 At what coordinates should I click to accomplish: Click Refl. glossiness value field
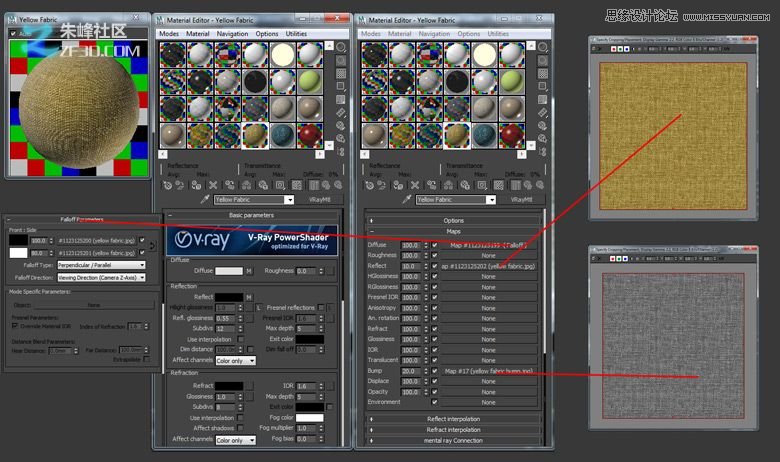(226, 318)
